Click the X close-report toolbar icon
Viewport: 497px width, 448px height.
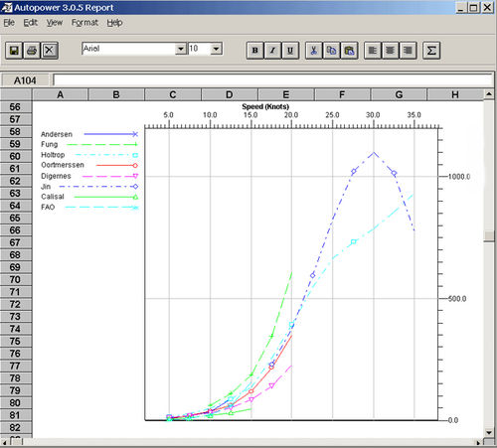coord(50,51)
